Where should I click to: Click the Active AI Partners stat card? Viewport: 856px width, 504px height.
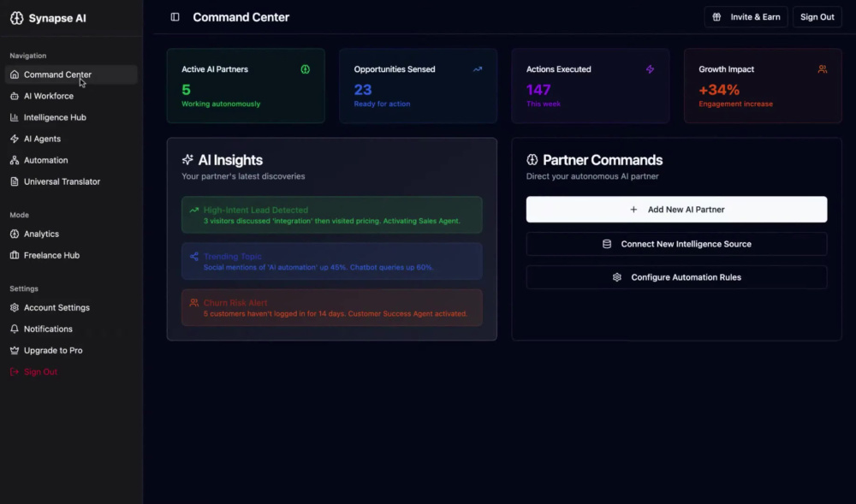point(246,86)
